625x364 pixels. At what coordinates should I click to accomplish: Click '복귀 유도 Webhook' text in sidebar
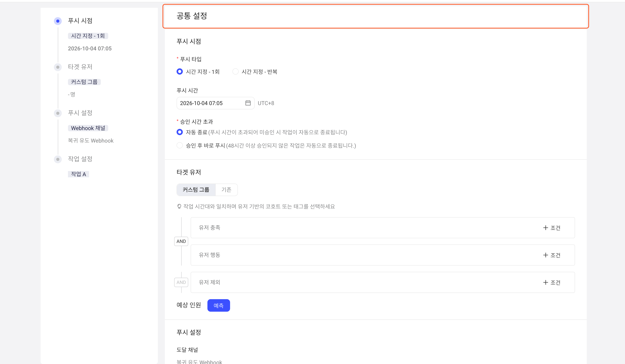(91, 141)
